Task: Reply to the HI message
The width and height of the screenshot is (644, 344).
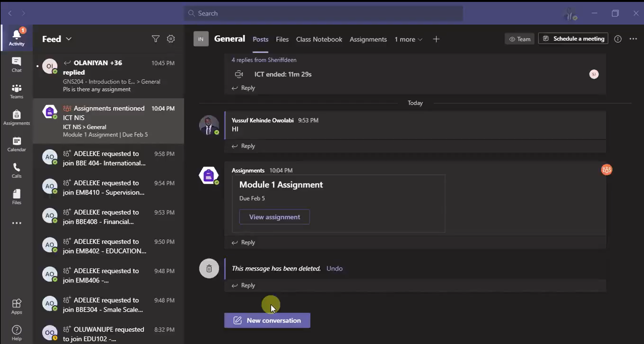Action: click(x=244, y=146)
